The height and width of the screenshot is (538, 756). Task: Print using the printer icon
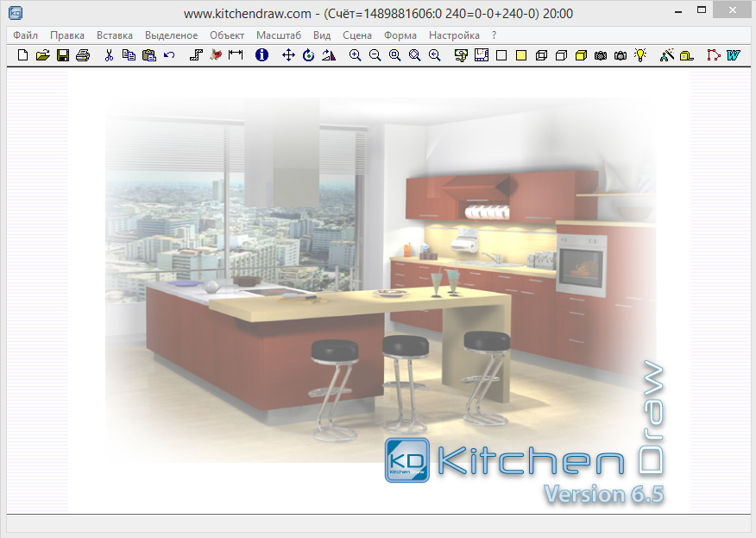click(83, 55)
